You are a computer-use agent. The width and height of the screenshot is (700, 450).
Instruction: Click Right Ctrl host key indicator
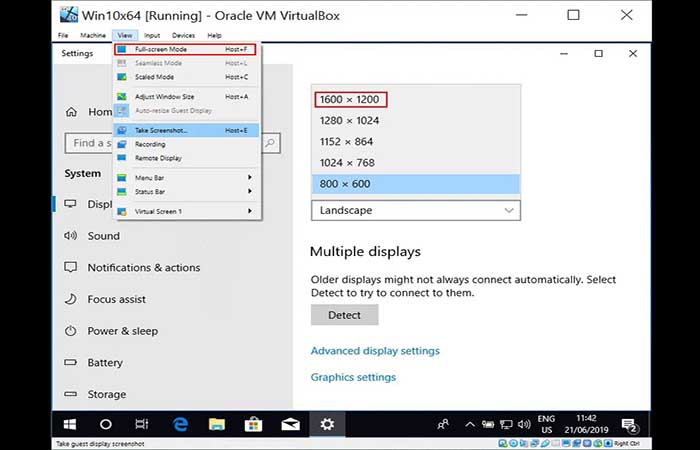pos(627,443)
